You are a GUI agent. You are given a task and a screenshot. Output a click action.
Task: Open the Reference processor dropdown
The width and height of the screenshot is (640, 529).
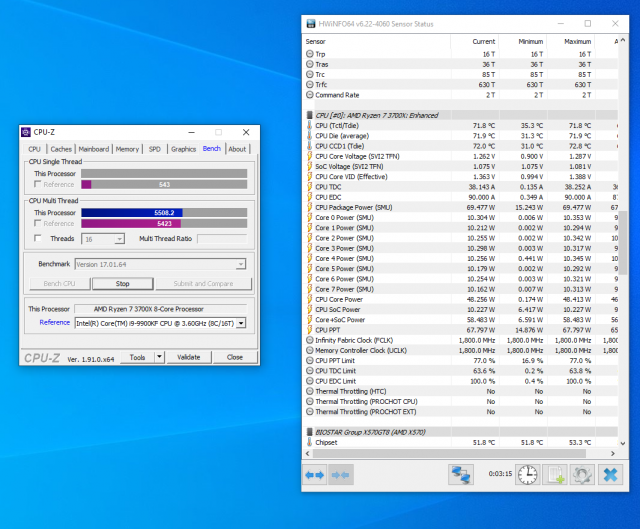point(240,323)
